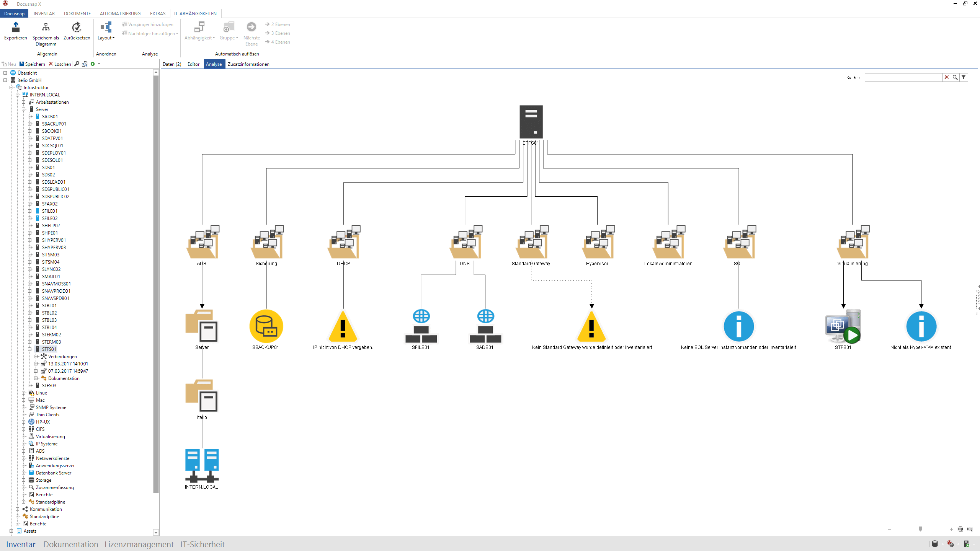This screenshot has height=551, width=980.
Task: Select the INTERN.LOCAL domain node in diagram
Action: click(x=202, y=465)
